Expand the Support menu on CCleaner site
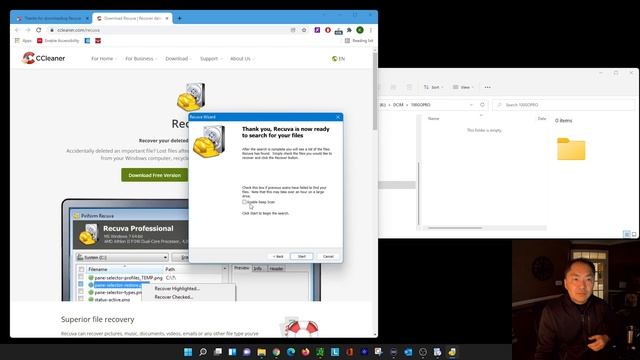The height and width of the screenshot is (360, 640). click(x=211, y=59)
